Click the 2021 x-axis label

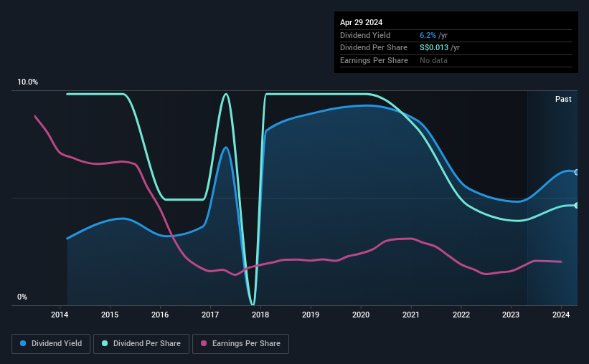click(411, 315)
